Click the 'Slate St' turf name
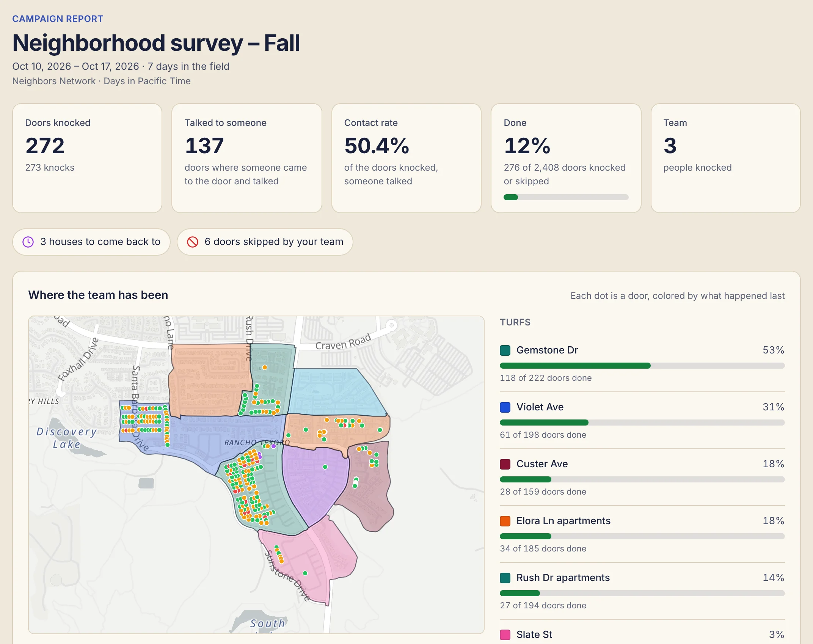The width and height of the screenshot is (813, 644). [534, 635]
